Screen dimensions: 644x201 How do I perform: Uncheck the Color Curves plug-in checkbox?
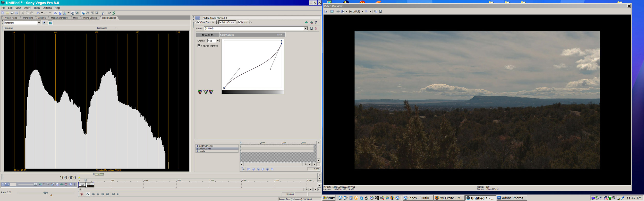(221, 22)
